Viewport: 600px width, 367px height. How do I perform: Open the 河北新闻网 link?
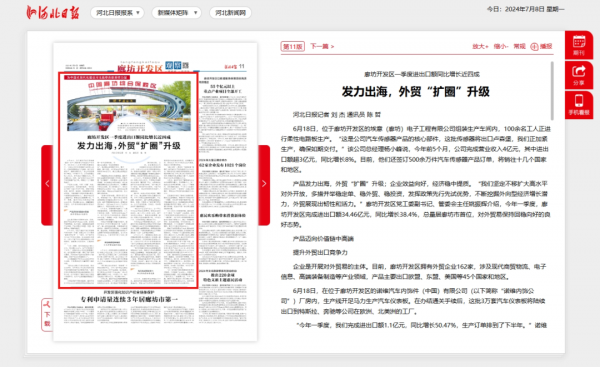[230, 13]
